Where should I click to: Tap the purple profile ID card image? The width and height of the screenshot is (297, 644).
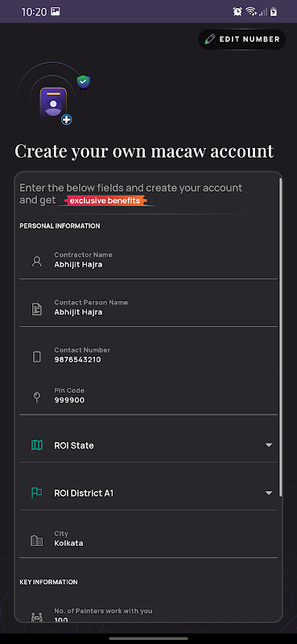53,104
